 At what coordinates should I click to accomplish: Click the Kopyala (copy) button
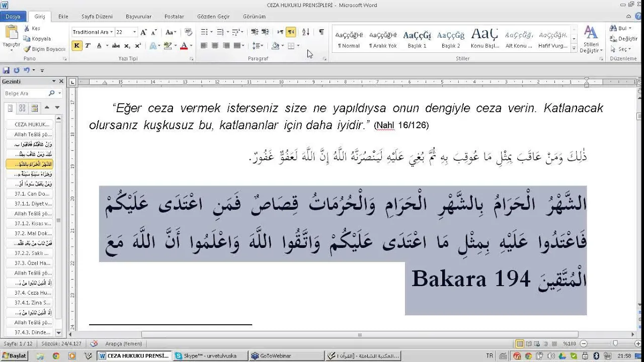37,39
